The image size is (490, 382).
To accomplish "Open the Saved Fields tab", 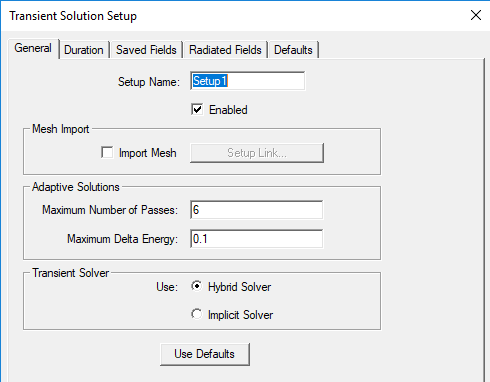I will tap(146, 50).
